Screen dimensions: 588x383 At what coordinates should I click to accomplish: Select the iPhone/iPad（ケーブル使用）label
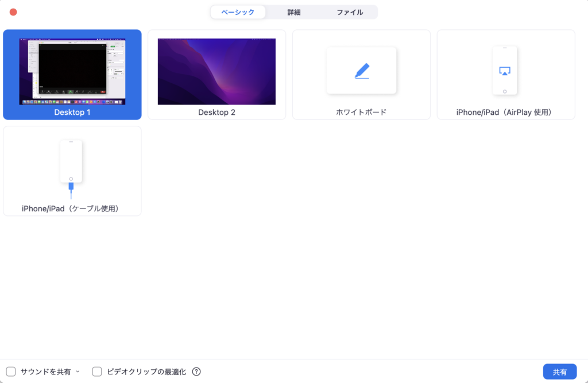71,208
